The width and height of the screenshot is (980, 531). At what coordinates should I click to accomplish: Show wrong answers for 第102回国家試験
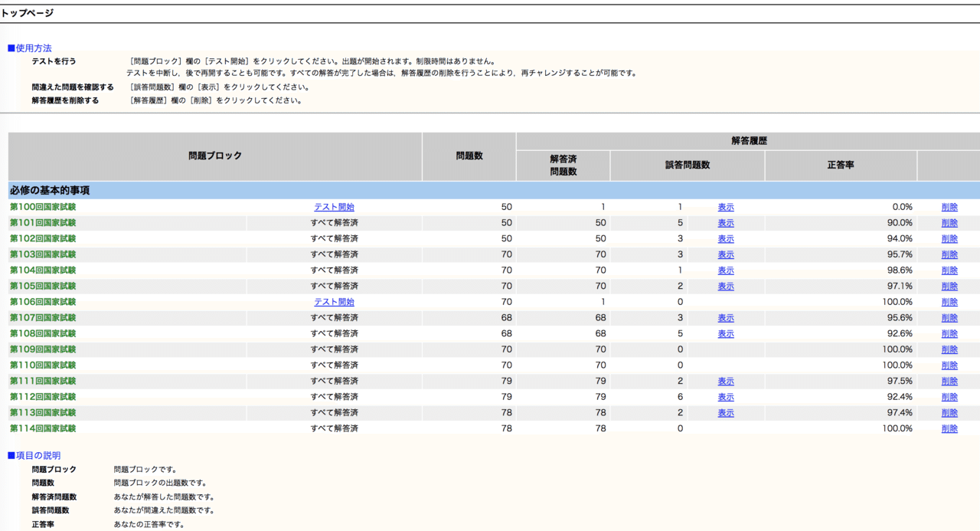[726, 238]
